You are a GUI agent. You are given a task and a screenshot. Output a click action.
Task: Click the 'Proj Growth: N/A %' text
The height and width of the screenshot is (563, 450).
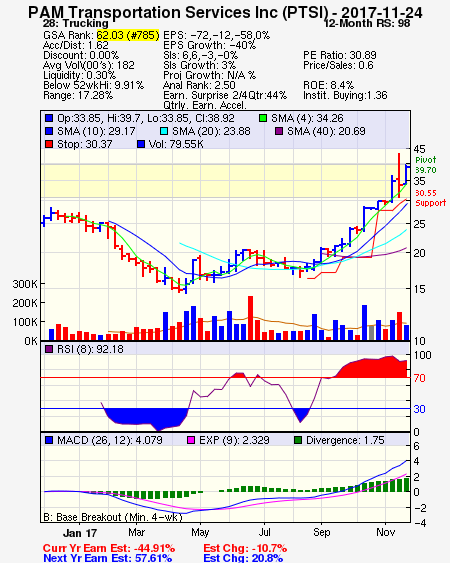210,75
